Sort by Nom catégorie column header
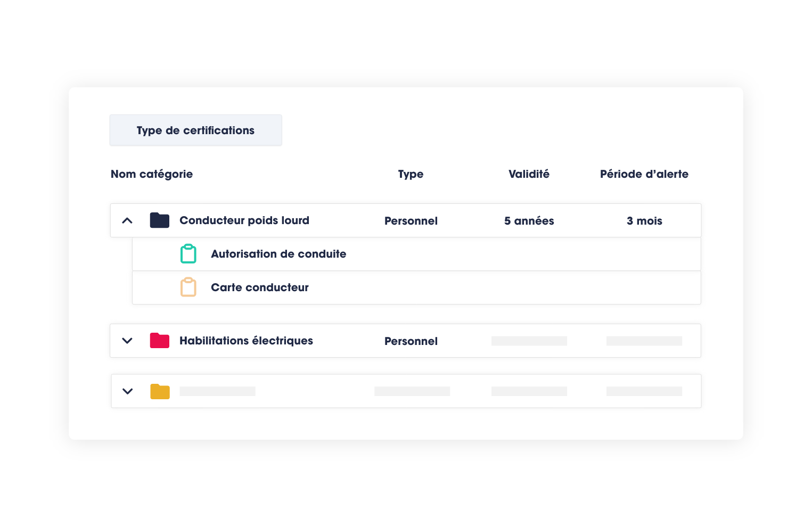Viewport: 812px width, 527px height. 152,174
